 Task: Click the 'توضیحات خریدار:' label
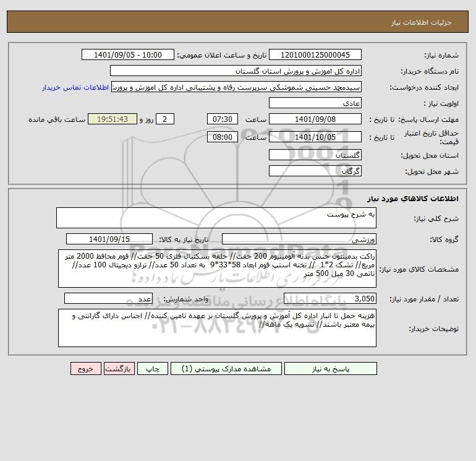433,329
